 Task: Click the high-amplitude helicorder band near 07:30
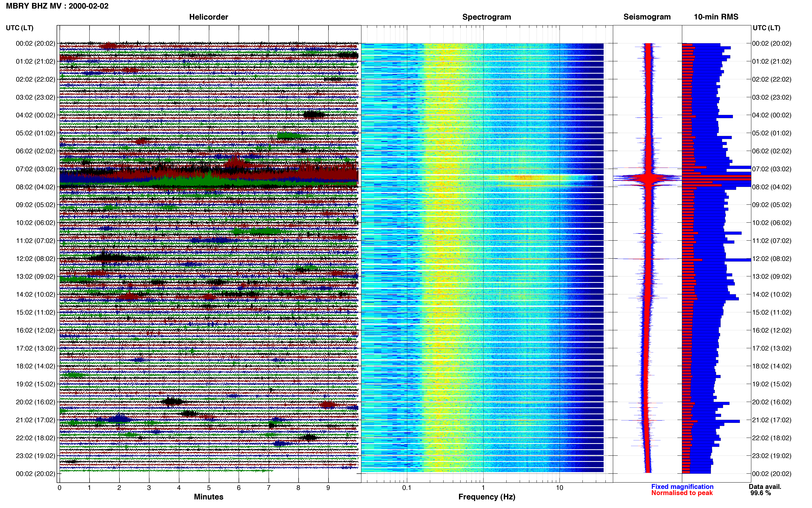(209, 176)
